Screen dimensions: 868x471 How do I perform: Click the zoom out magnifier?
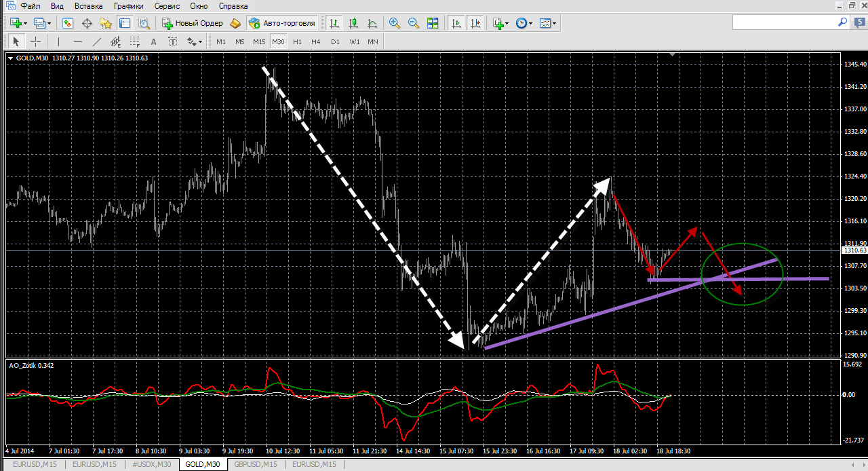414,23
